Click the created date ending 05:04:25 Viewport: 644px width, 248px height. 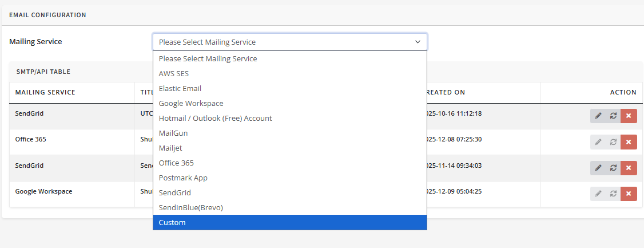pos(454,192)
